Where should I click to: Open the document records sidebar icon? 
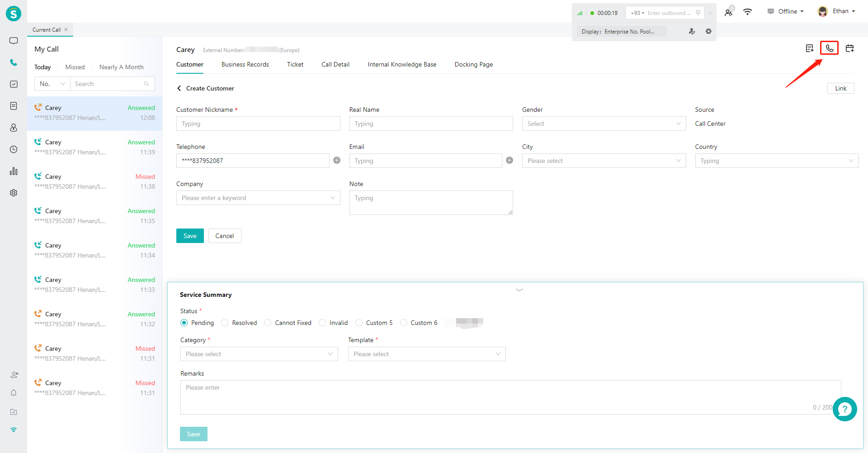pyautogui.click(x=14, y=106)
